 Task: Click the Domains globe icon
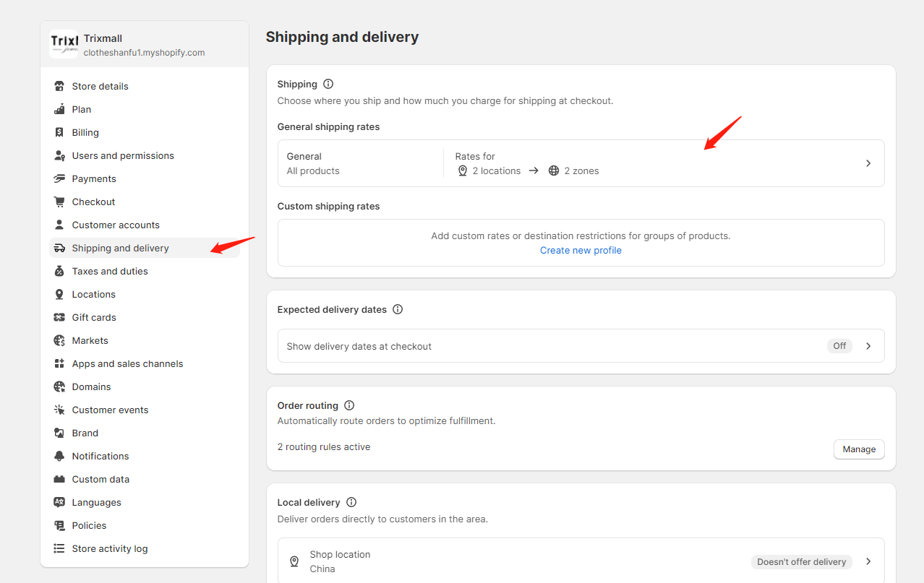59,386
